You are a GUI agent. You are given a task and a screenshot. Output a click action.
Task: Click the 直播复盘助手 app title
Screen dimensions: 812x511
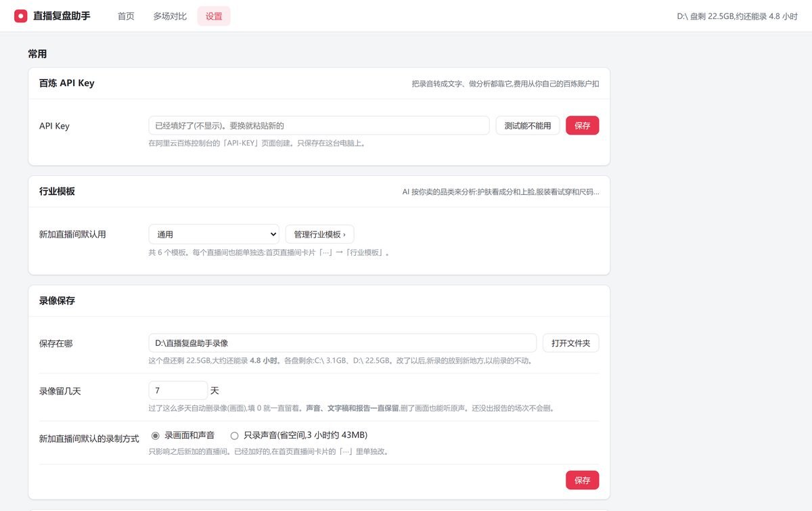62,16
